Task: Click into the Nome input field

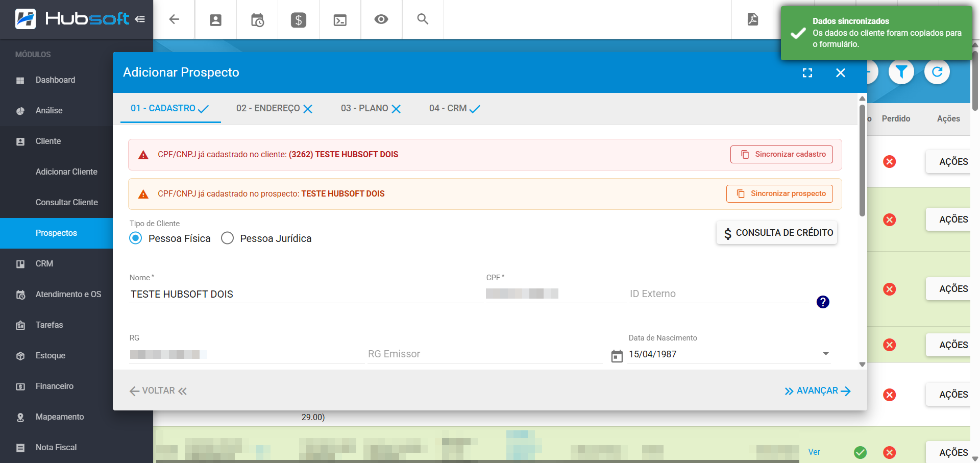Action: coord(306,294)
